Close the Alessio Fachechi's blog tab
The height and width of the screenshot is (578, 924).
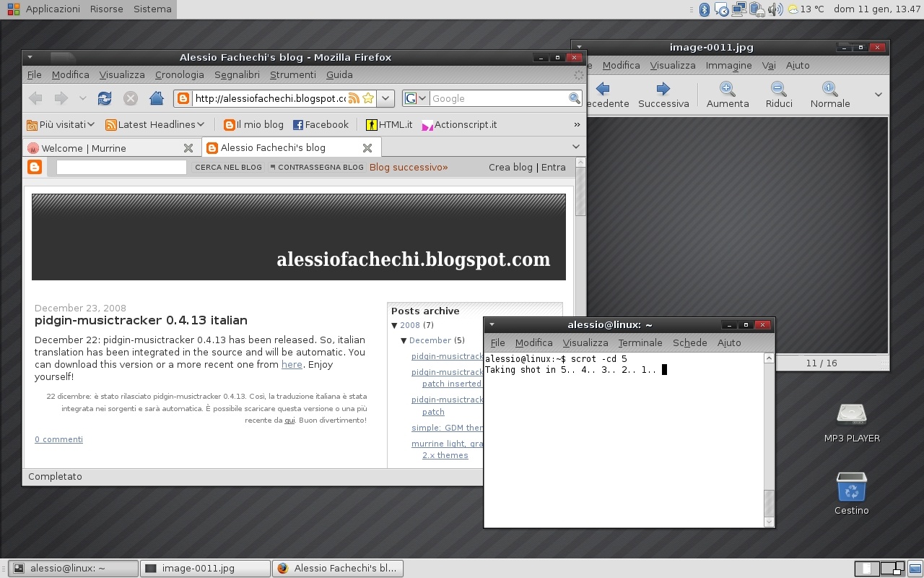pos(367,148)
